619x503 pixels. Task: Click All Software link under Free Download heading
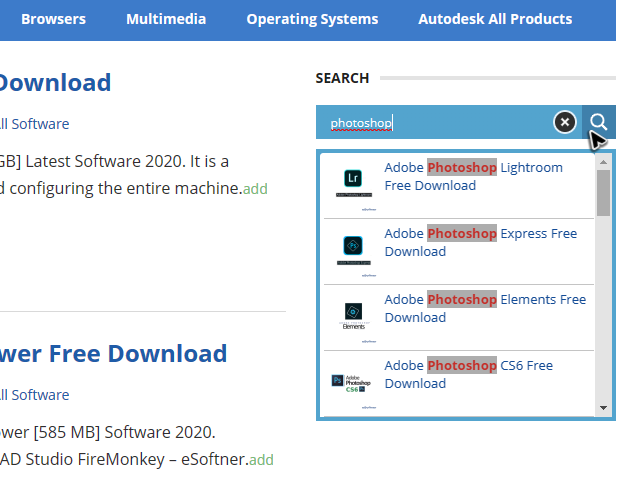pos(35,395)
